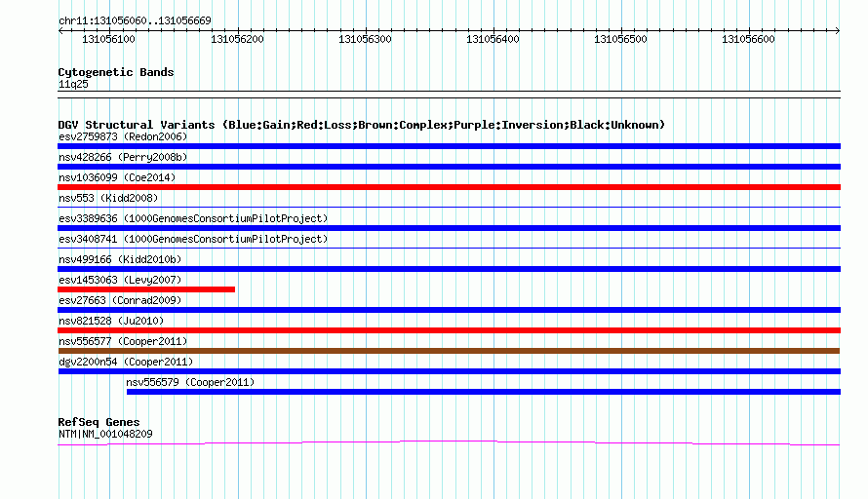Click the esv1453063 (Levy2007) label
This screenshot has height=499, width=868.
(120, 280)
